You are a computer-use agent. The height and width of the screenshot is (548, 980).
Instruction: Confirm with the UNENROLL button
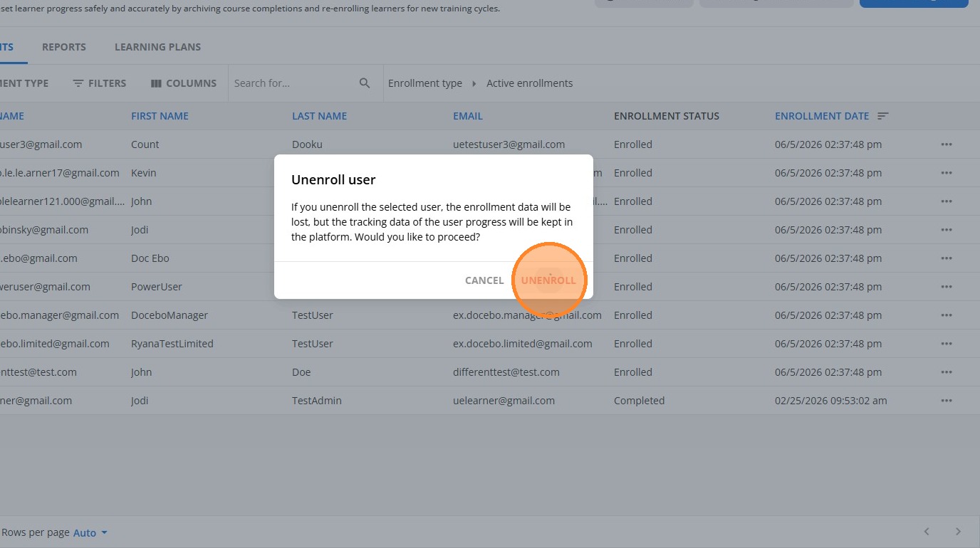click(548, 280)
